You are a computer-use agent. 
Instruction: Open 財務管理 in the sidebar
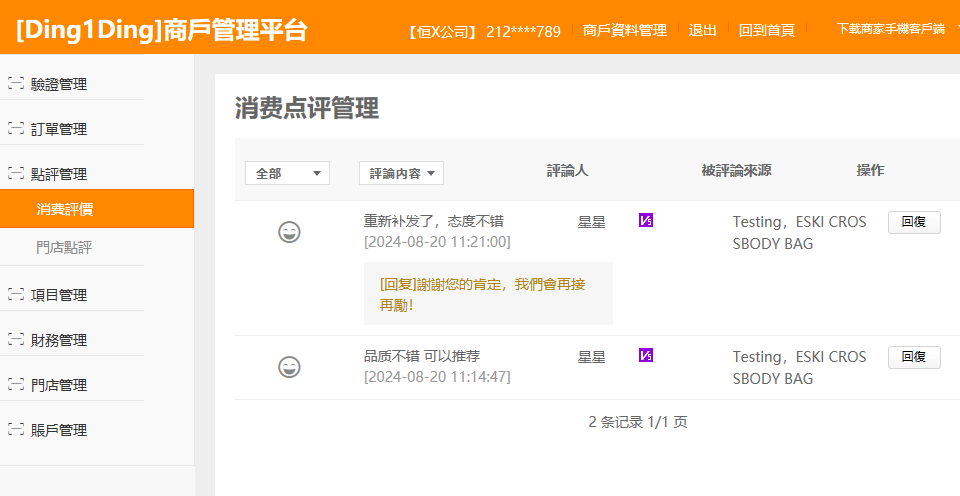pos(59,340)
